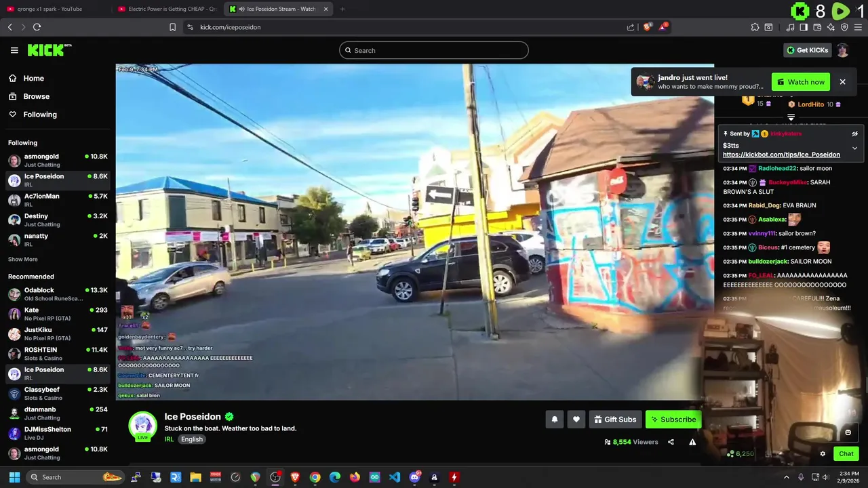Open kickbot tips link in pinned message
The height and width of the screenshot is (488, 868).
tap(781, 155)
